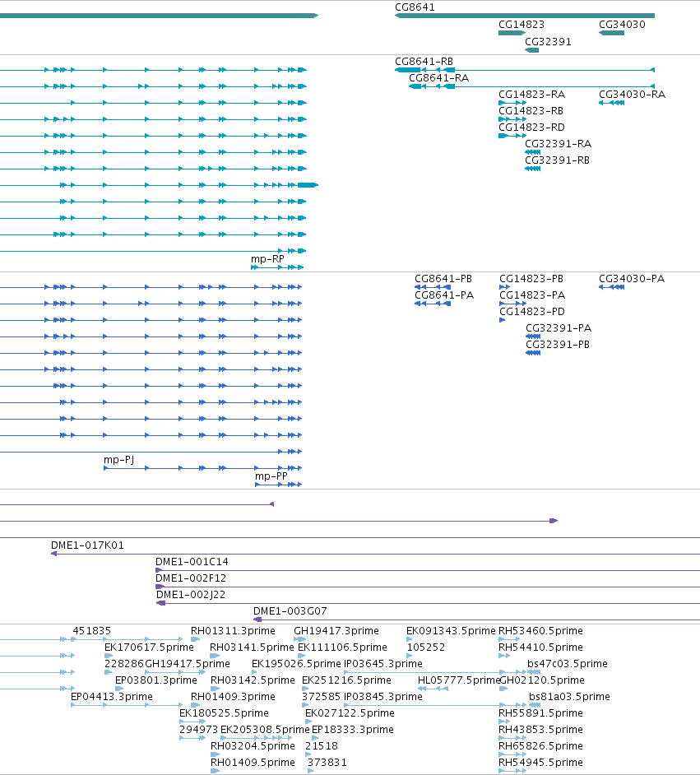700x775 pixels.
Task: Select EST RH03204.5prime
Action: 253,746
